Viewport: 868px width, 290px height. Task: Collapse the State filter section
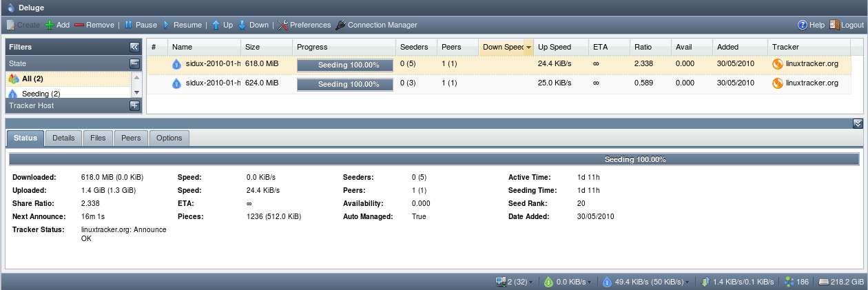(x=134, y=63)
